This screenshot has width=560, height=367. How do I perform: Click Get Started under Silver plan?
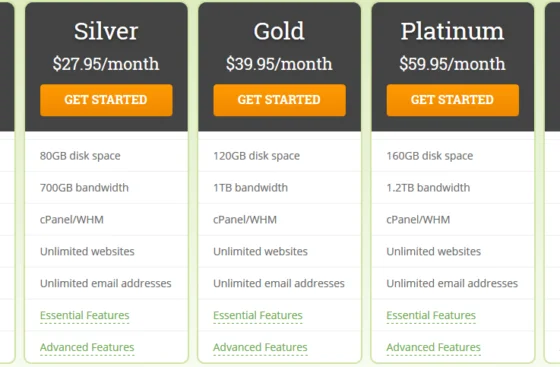tap(106, 100)
